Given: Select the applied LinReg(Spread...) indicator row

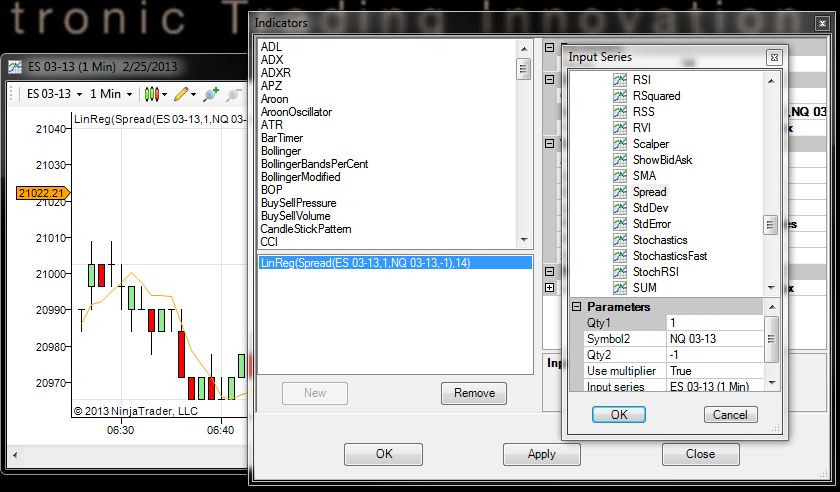Looking at the screenshot, I should 395,263.
